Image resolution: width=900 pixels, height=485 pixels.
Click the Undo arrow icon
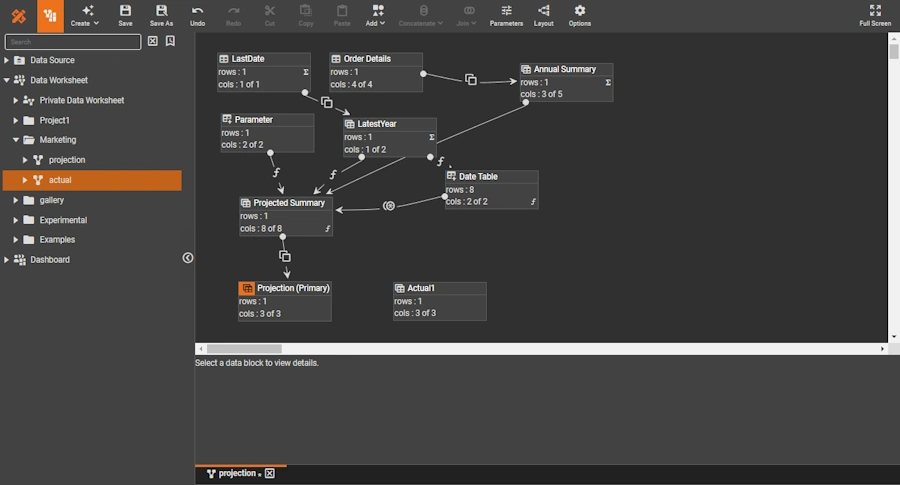point(197,11)
